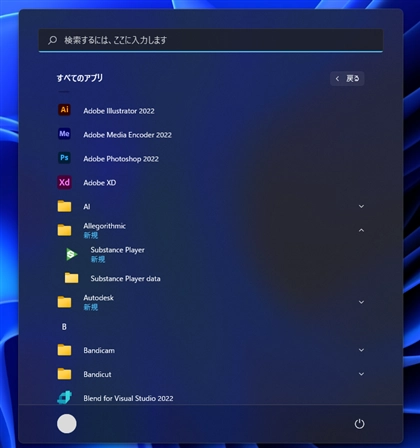
Task: Click the Bandicut folder icon
Action: (x=64, y=374)
